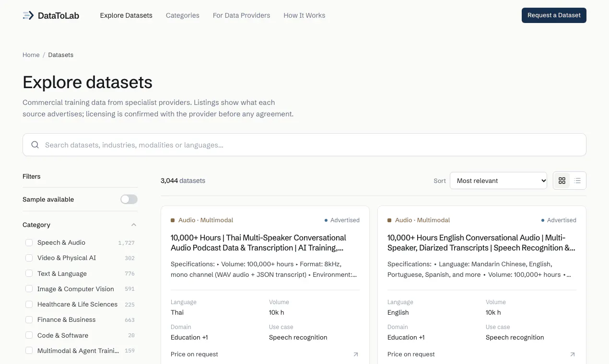This screenshot has height=364, width=609.
Task: Click the "Explore datasets" page heading
Action: (x=87, y=82)
